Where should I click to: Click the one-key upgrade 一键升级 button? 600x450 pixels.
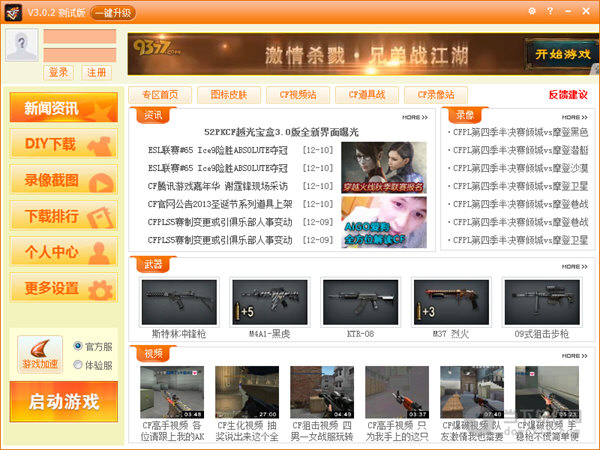[x=113, y=13]
